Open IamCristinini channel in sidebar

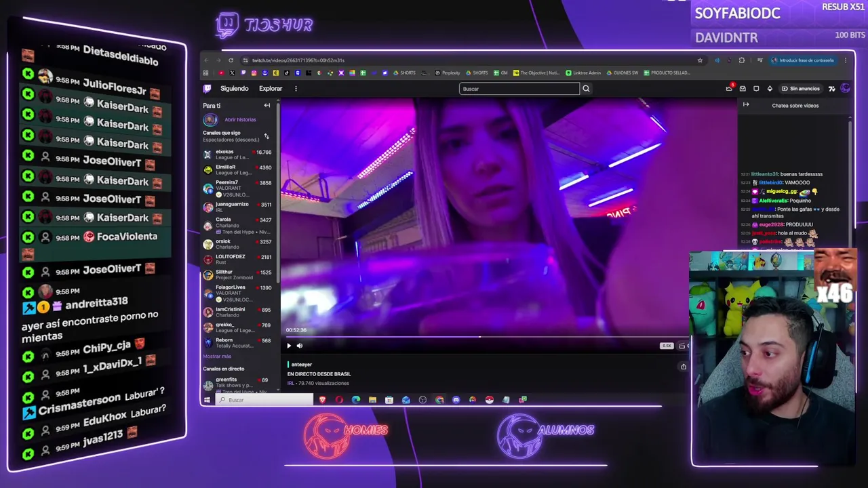(237, 312)
